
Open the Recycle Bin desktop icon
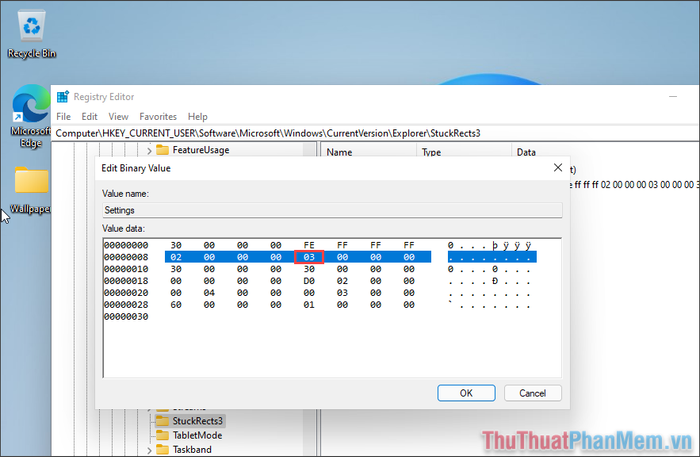point(32,34)
